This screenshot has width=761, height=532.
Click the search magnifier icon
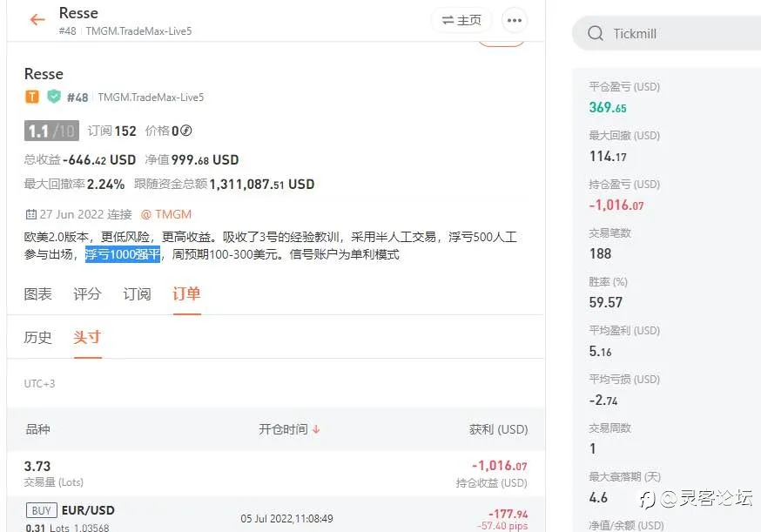596,33
